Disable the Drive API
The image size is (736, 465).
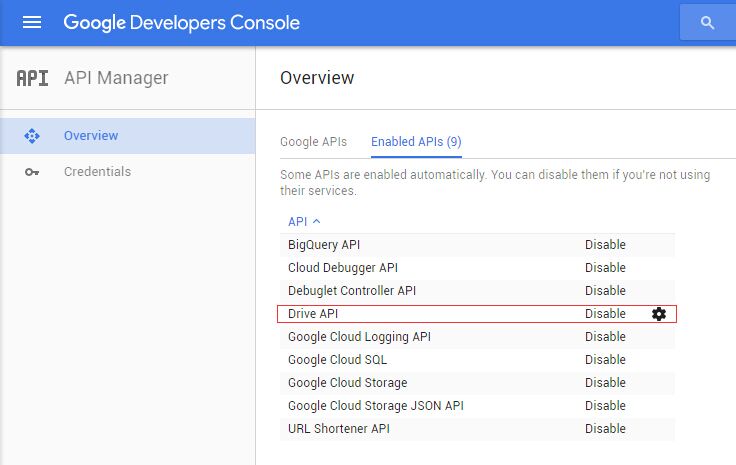pos(605,314)
